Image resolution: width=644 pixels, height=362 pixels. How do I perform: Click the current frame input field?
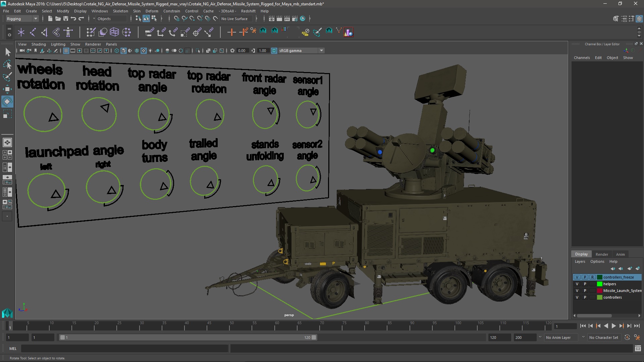pyautogui.click(x=566, y=326)
